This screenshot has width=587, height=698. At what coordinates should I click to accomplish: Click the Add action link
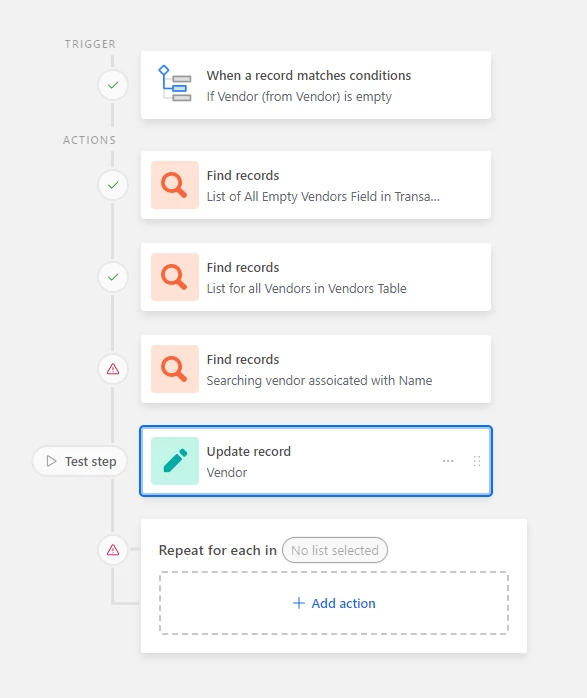[x=334, y=603]
